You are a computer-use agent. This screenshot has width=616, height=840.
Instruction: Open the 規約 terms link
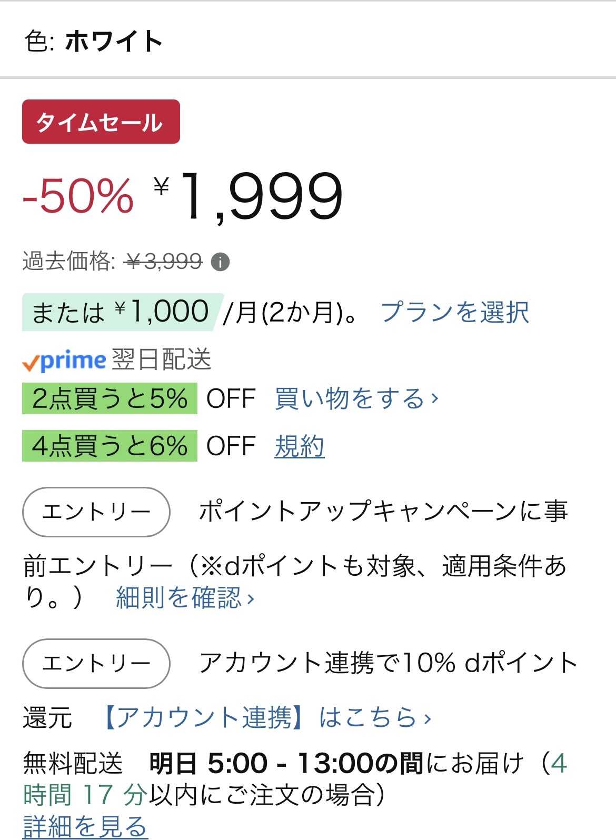pyautogui.click(x=299, y=446)
